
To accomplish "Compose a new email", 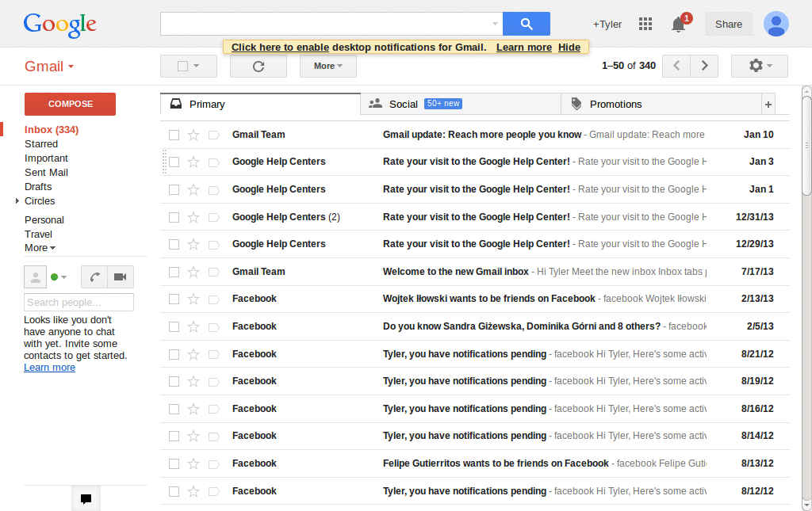I will click(x=70, y=104).
